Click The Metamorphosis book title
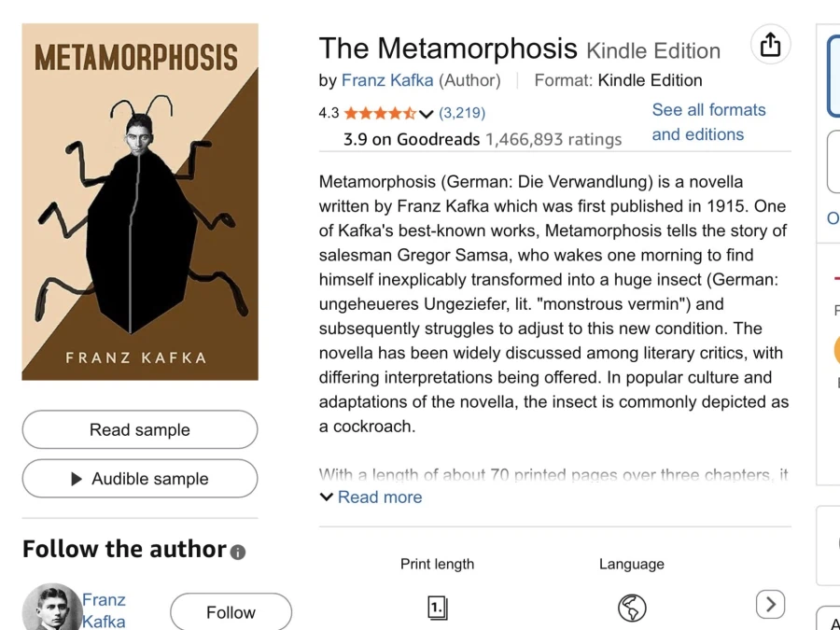 click(448, 49)
